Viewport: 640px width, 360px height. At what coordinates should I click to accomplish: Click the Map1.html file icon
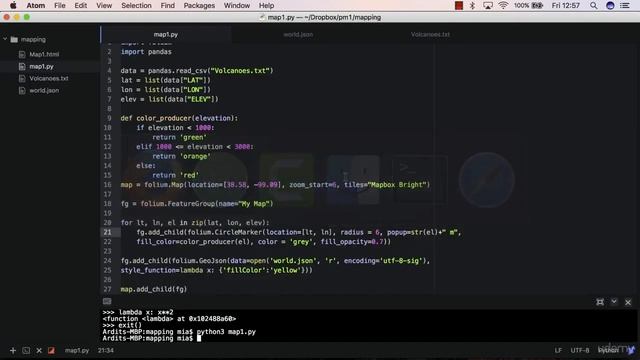click(x=22, y=54)
